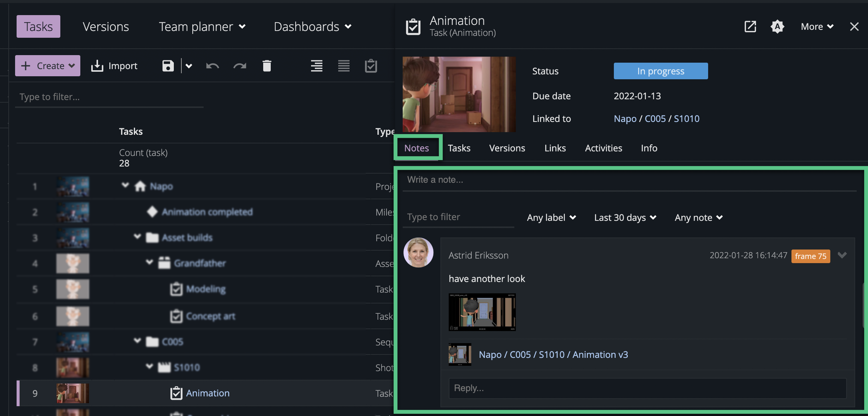This screenshot has width=868, height=416.
Task: Open the 'Napo / C005 / S1010 / Animation v3' link
Action: (x=553, y=354)
